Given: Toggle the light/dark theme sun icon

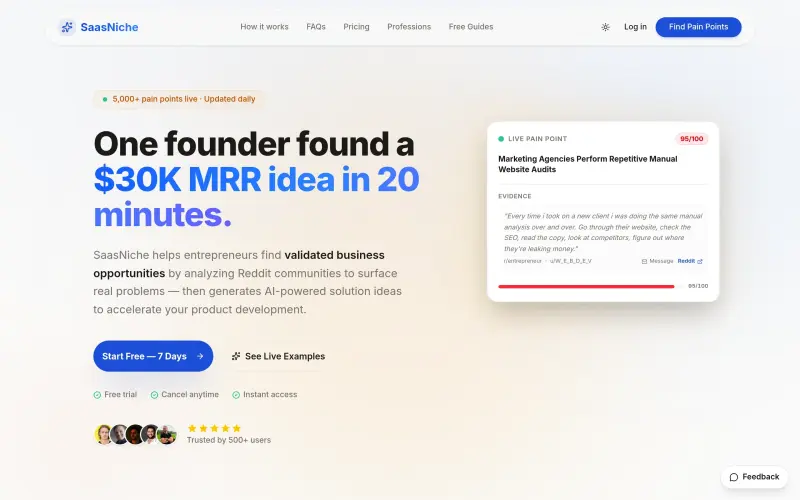Looking at the screenshot, I should (x=605, y=27).
